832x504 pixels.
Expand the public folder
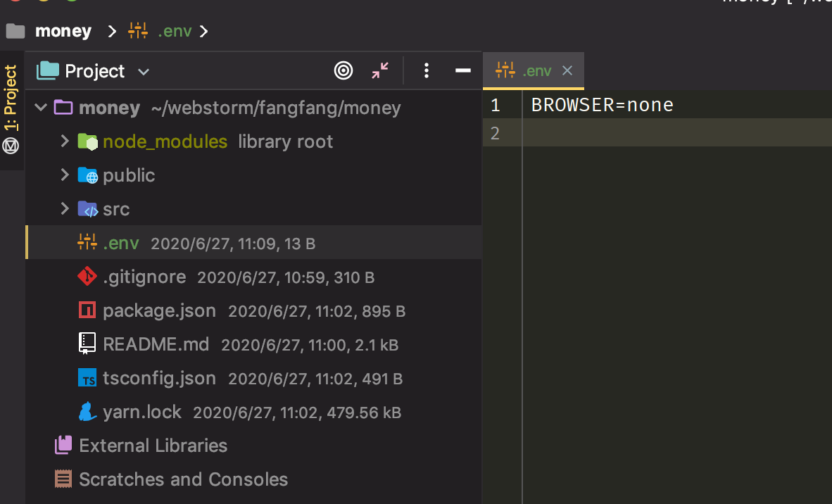point(65,175)
